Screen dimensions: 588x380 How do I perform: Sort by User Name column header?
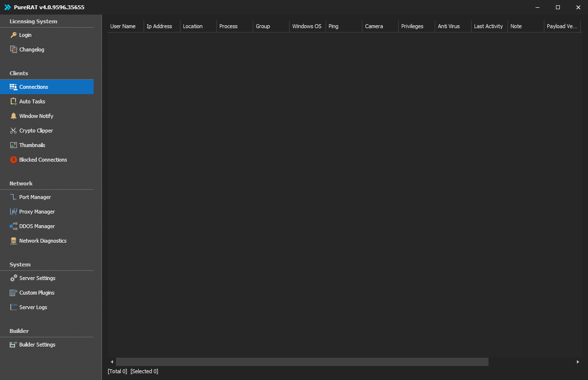126,26
